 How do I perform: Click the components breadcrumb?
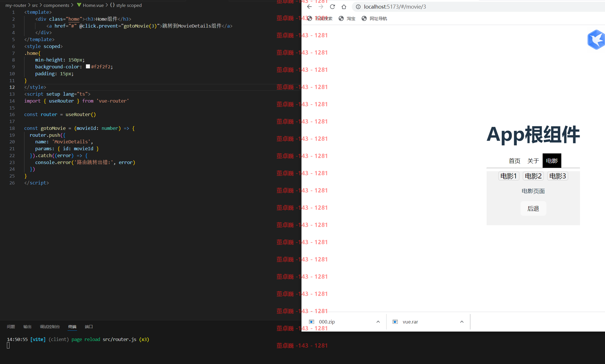tap(56, 5)
